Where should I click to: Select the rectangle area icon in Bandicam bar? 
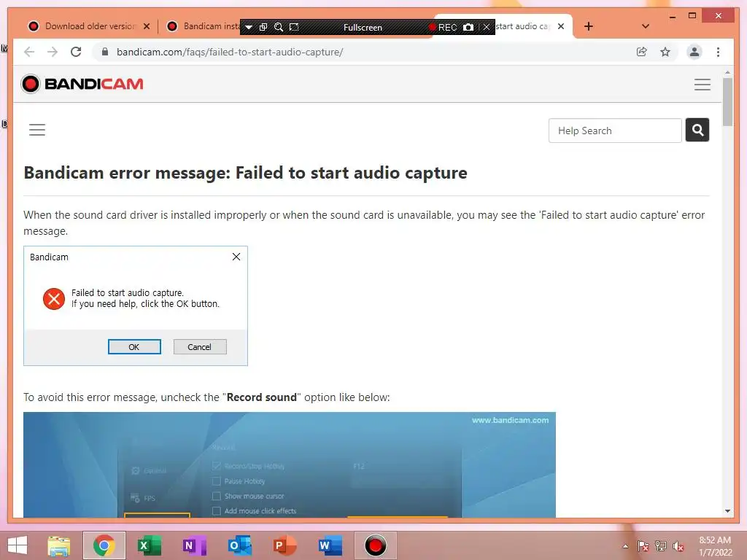tap(295, 27)
